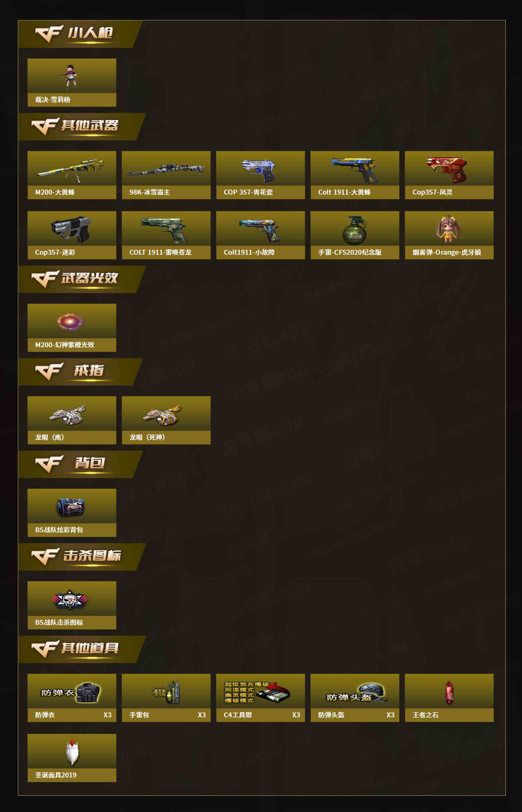This screenshot has height=812, width=522.
Task: Select the red Cop357-凤灵 pistol icon
Action: click(447, 169)
